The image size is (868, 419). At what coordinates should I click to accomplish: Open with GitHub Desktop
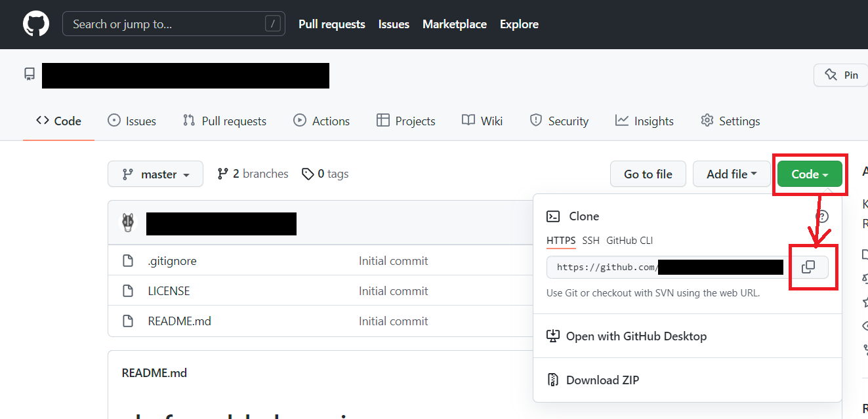[x=636, y=336]
